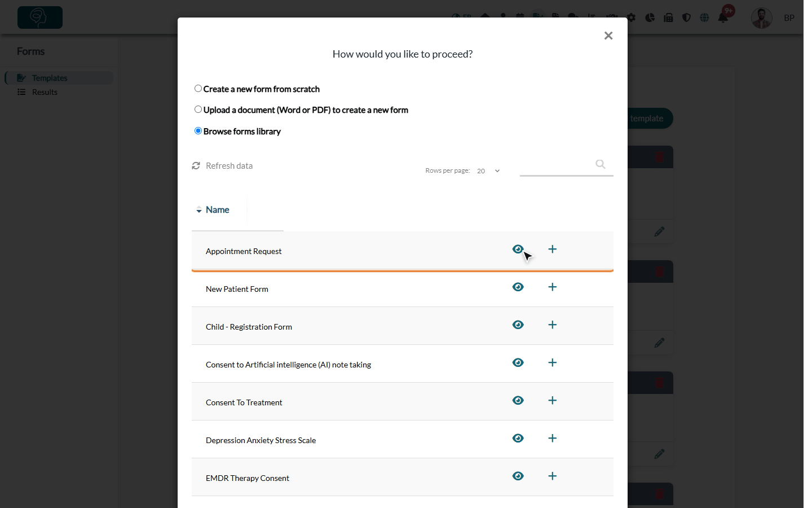This screenshot has width=812, height=508.
Task: Add the Child - Registration Form
Action: point(553,325)
